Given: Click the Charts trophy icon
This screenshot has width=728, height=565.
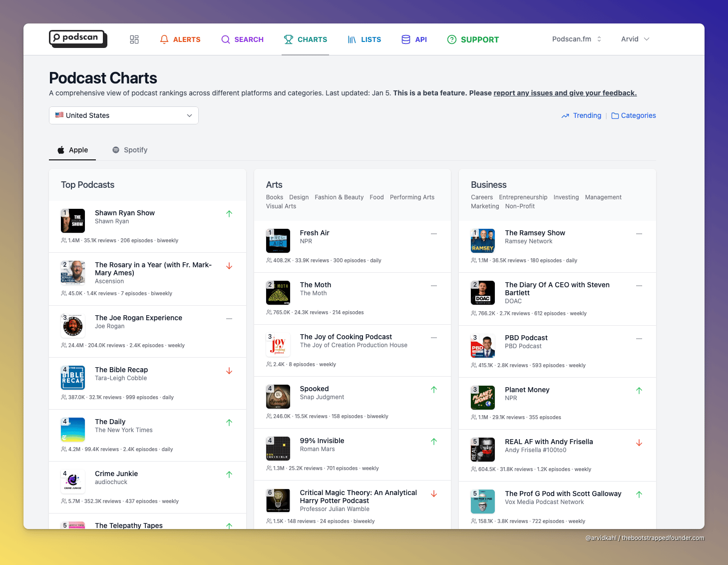Looking at the screenshot, I should click(289, 39).
